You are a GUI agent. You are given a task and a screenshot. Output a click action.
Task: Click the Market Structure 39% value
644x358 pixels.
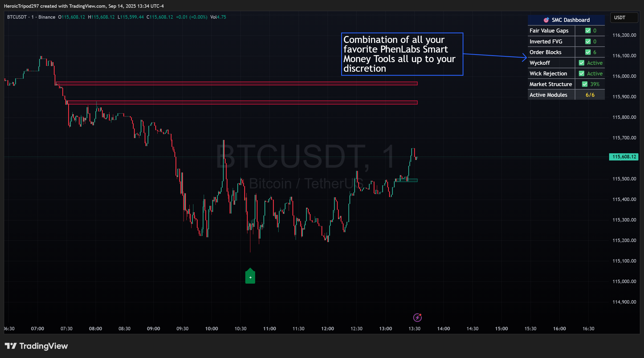click(595, 84)
